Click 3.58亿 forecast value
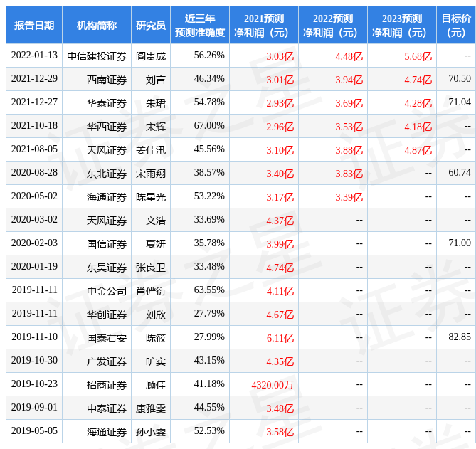This screenshot has width=476, height=449. pyautogui.click(x=280, y=432)
